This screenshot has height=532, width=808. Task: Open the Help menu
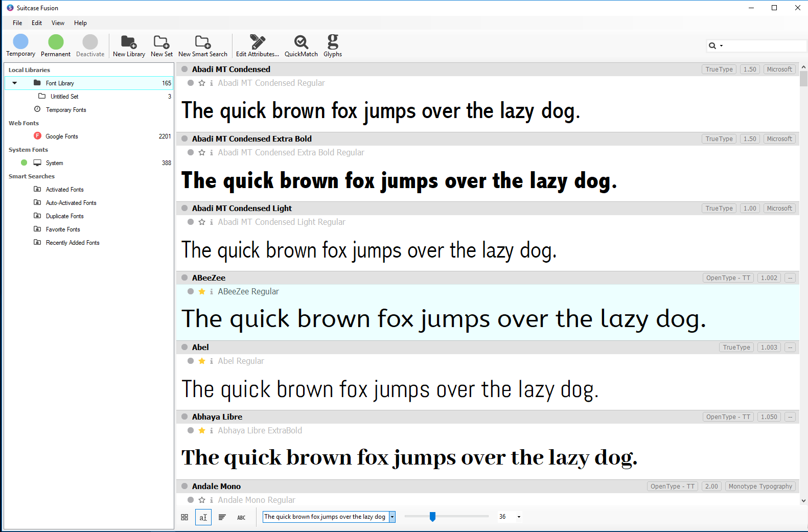pyautogui.click(x=80, y=23)
